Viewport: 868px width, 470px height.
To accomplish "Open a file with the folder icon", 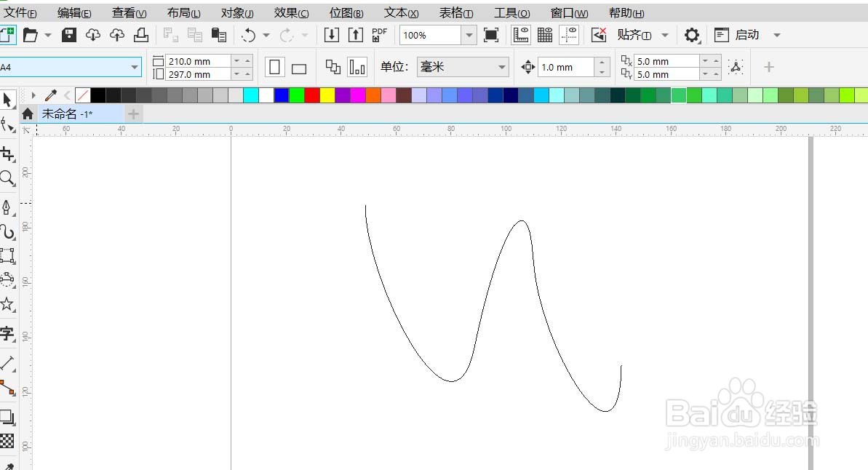I will 31,36.
